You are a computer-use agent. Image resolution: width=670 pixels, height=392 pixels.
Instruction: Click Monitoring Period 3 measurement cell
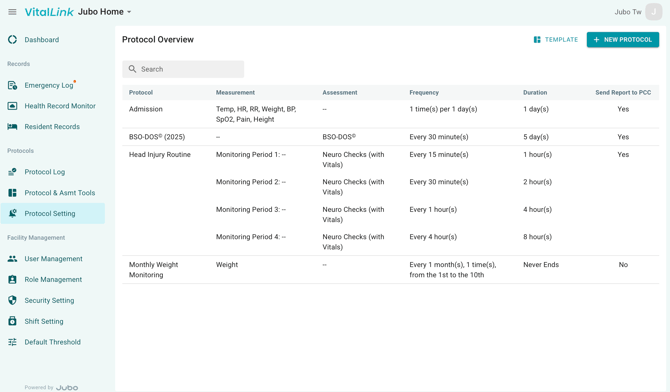pyautogui.click(x=251, y=209)
